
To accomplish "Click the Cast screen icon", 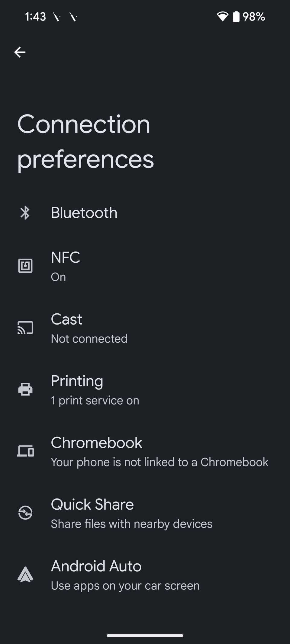I will point(25,328).
